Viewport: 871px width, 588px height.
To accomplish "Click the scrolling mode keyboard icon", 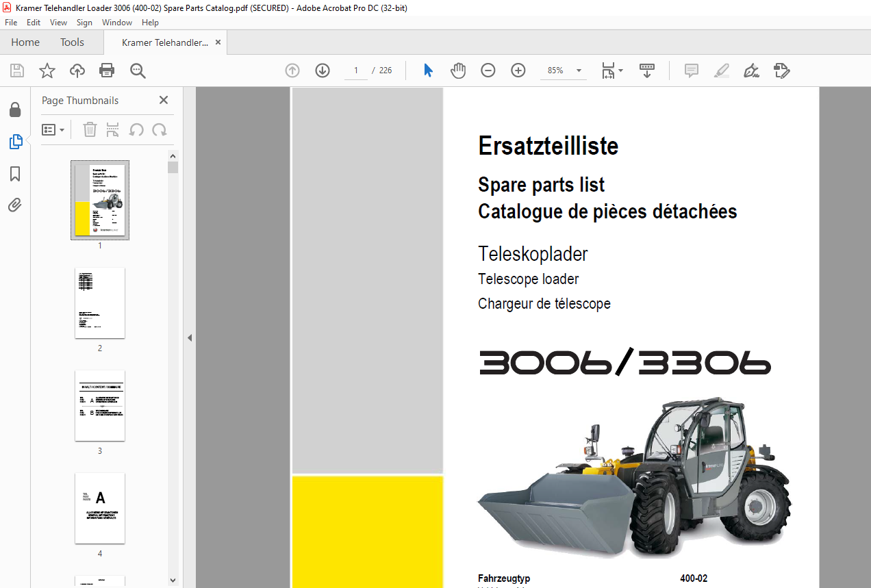I will click(647, 71).
